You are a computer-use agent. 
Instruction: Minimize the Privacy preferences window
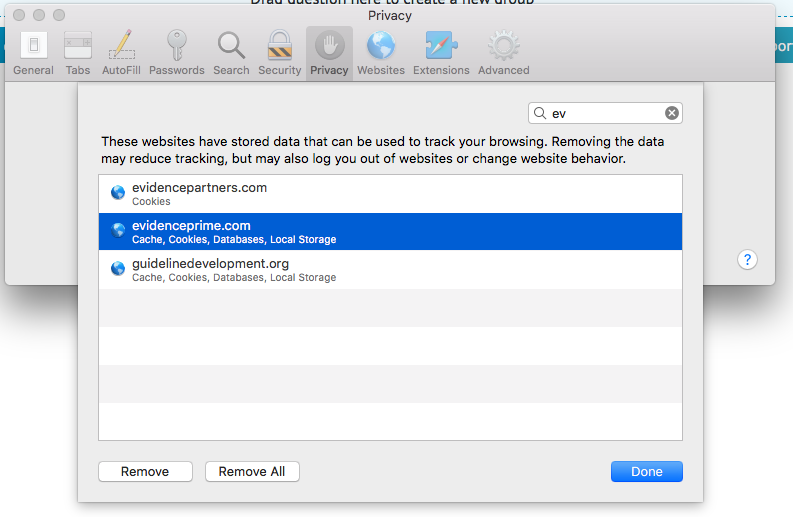[x=39, y=15]
